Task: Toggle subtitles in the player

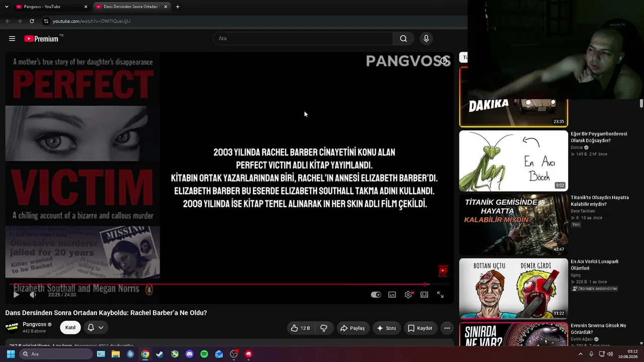Action: (x=392, y=295)
